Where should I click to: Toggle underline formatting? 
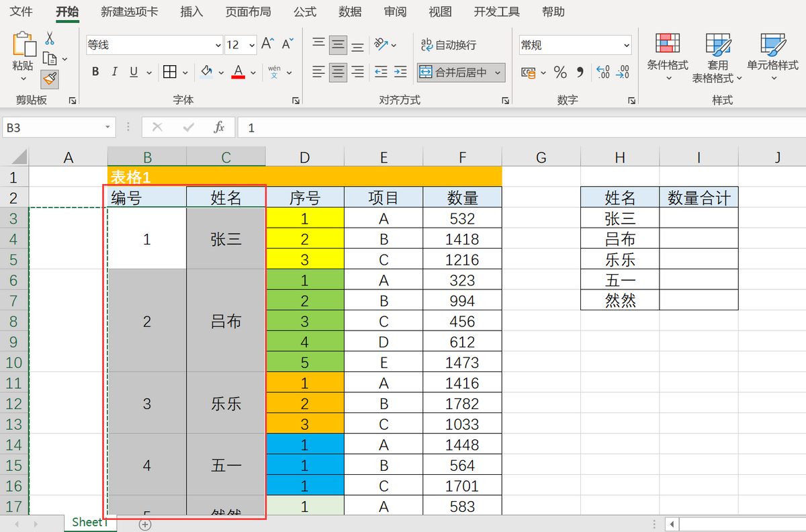click(133, 72)
